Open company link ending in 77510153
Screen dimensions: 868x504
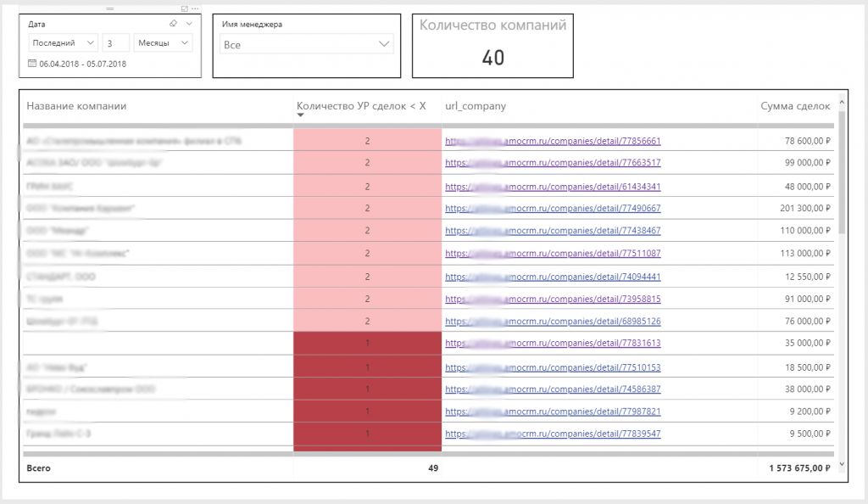point(553,367)
